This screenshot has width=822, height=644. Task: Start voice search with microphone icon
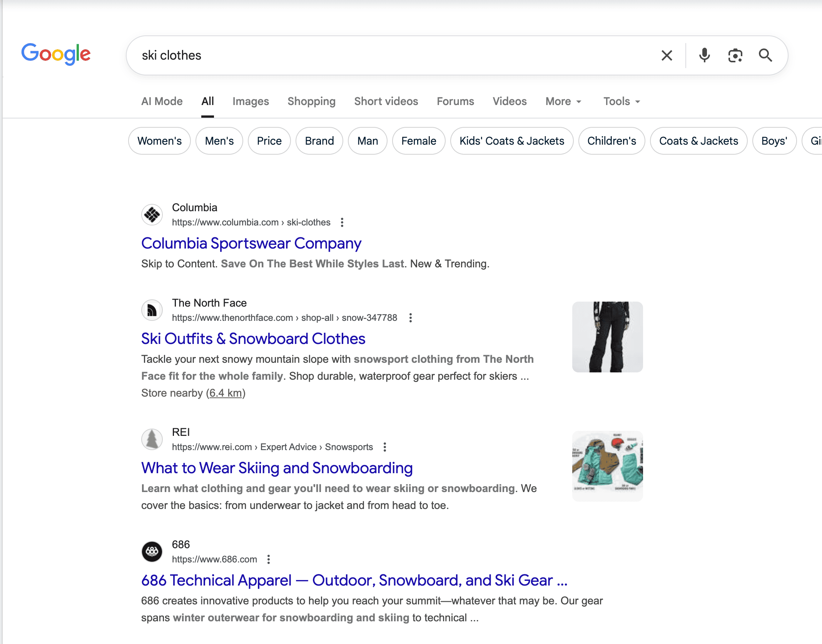[704, 55]
